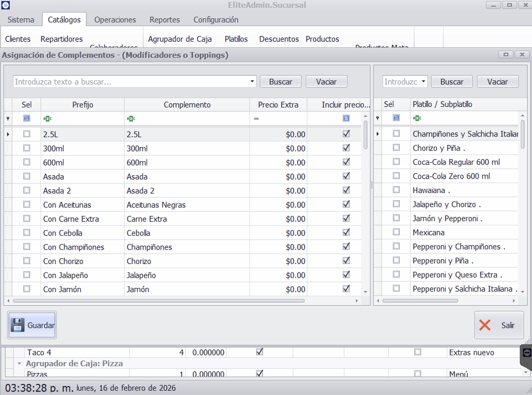
Task: Click the complements grid horizontal scrollbar
Action: pyautogui.click(x=159, y=300)
